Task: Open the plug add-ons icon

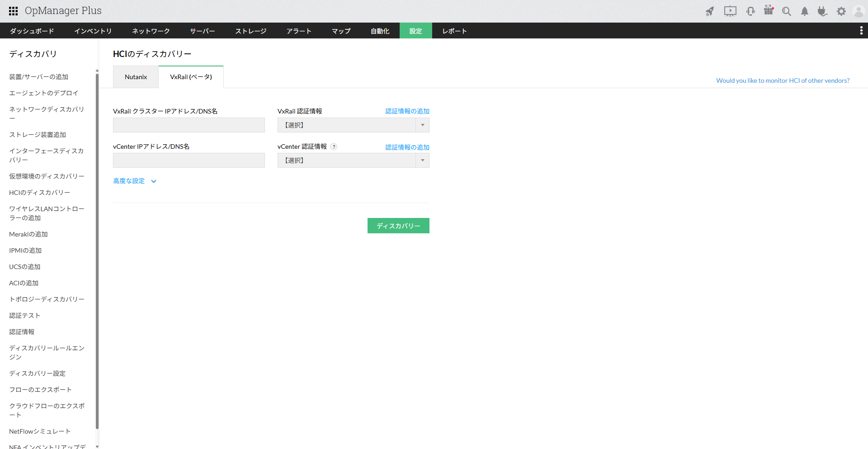Action: tap(822, 11)
